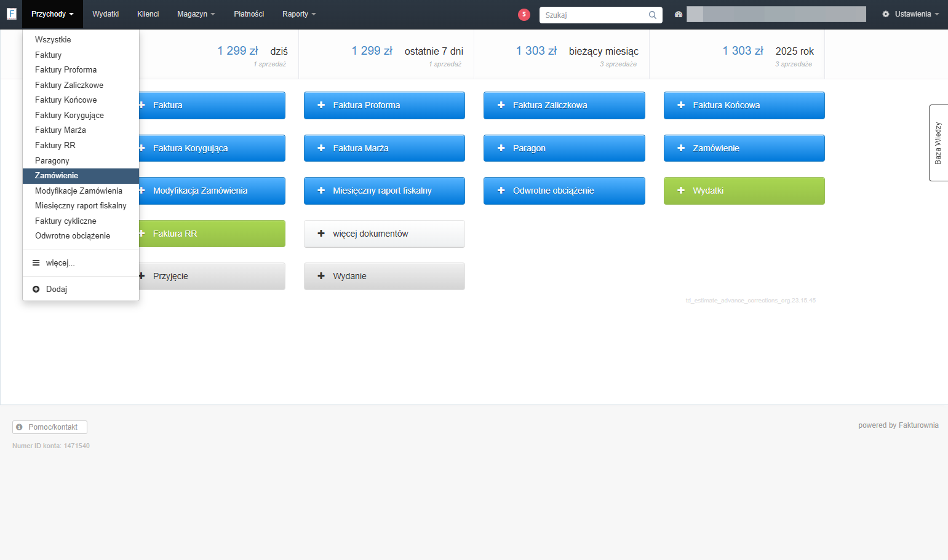Click the plus icon on Miesięczny raport fiskalny
The width and height of the screenshot is (948, 560).
click(321, 191)
